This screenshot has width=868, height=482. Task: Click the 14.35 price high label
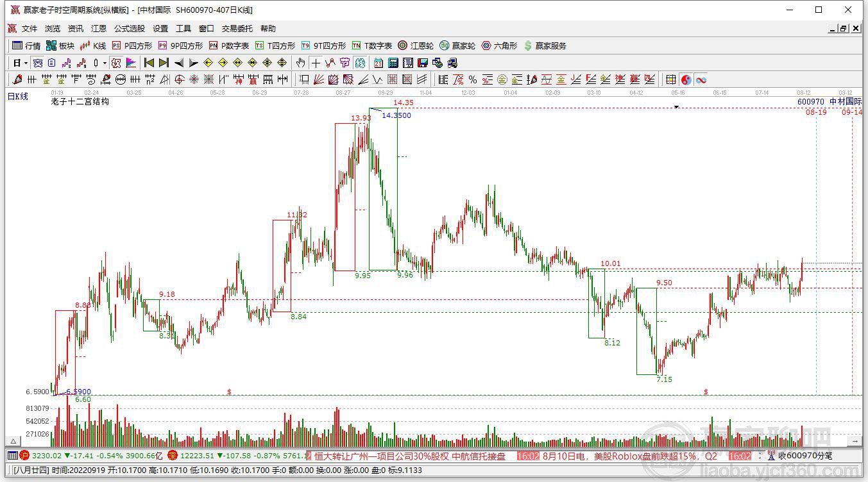click(x=404, y=103)
